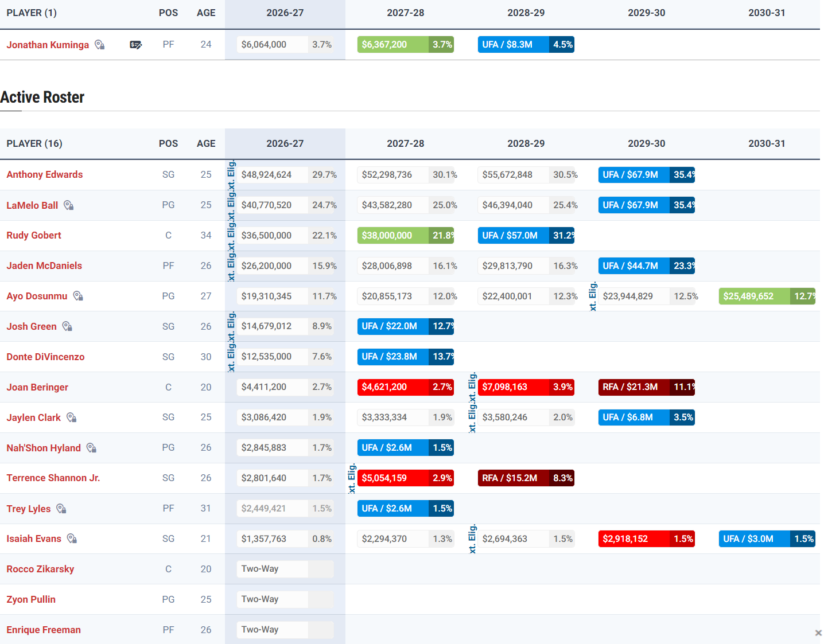Click the tag icon beside Jaylen Clark
The width and height of the screenshot is (824, 644).
[71, 417]
